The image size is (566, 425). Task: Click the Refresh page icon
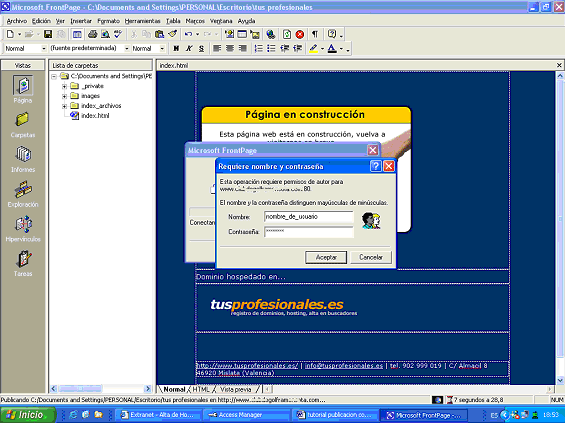pyautogui.click(x=287, y=34)
